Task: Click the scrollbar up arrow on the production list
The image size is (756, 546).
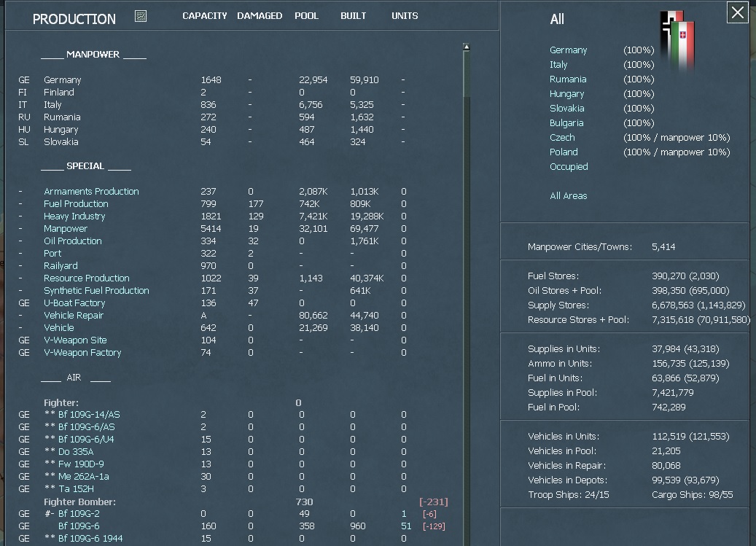Action: [465, 45]
